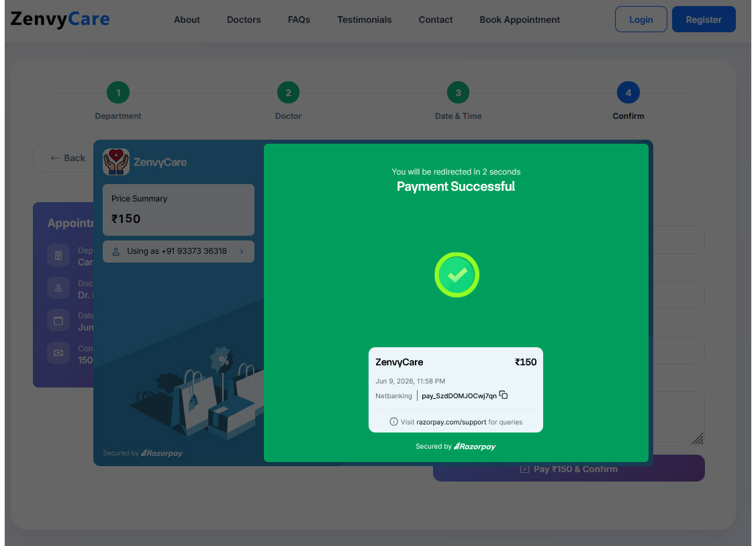Click the green success checkmark icon
This screenshot has height=546, width=756.
point(457,275)
